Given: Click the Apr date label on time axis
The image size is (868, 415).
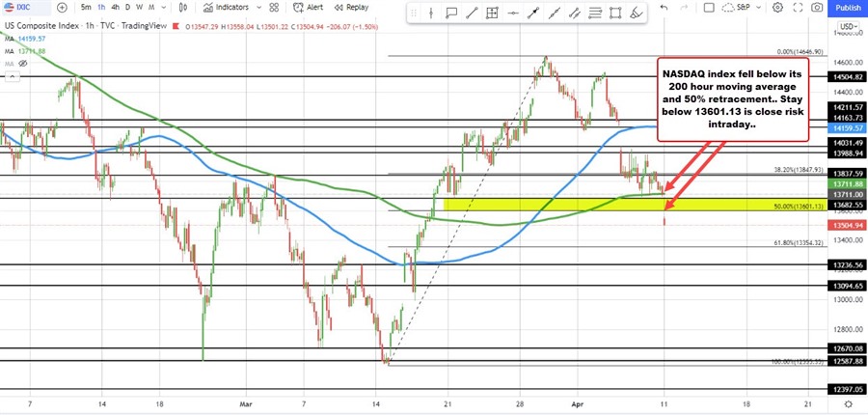Looking at the screenshot, I should tap(578, 404).
